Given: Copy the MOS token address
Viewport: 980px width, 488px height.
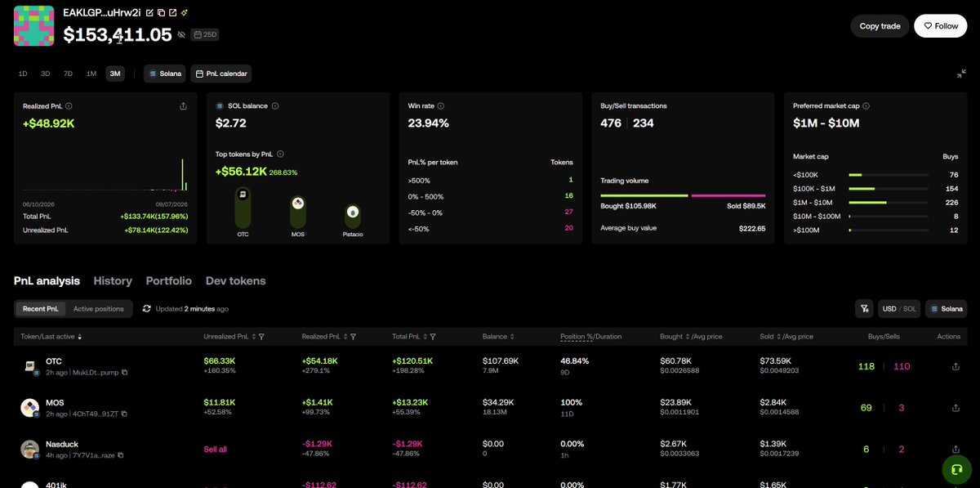Looking at the screenshot, I should pyautogui.click(x=125, y=414).
